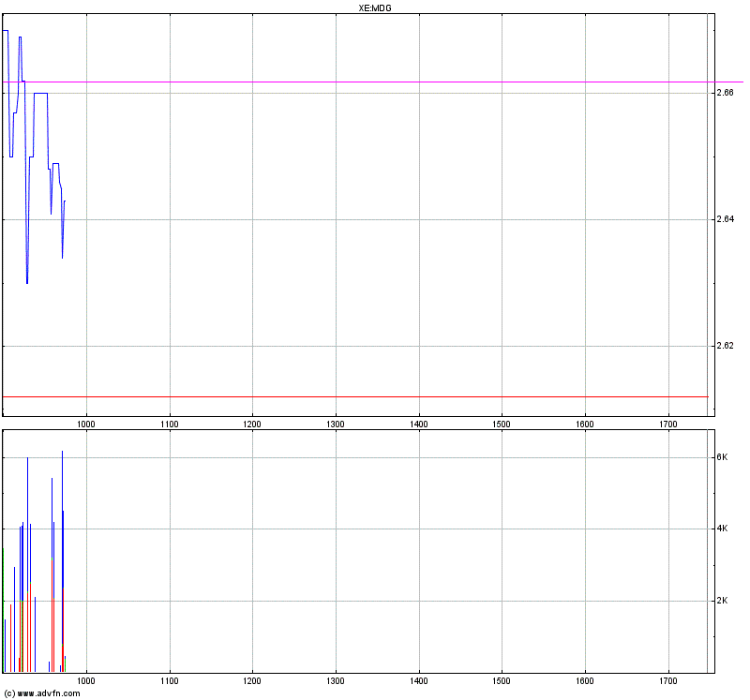Click the 1500 time label under volume chart
This screenshot has height=700, width=750.
point(502,682)
